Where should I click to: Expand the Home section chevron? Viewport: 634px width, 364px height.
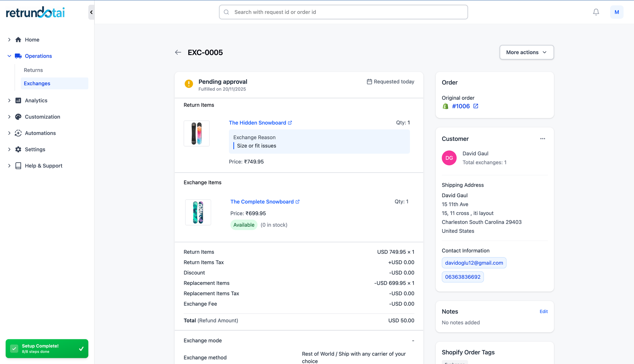[9, 40]
